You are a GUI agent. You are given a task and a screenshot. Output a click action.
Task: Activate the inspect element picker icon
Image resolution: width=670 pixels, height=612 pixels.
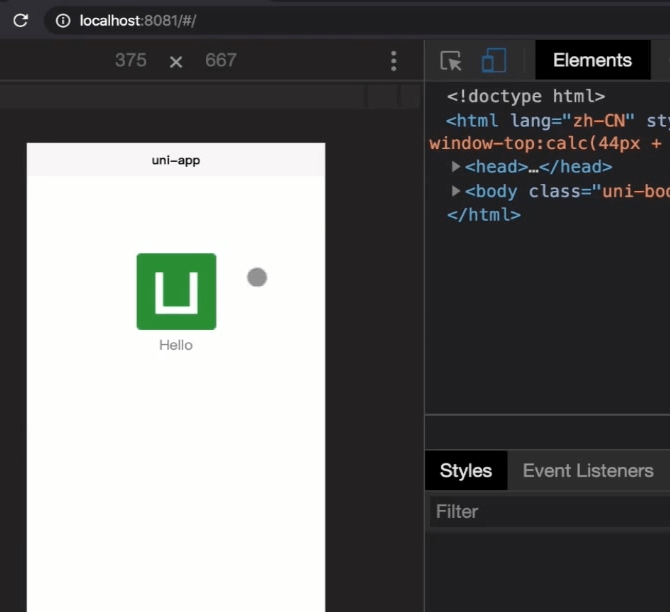coord(451,61)
